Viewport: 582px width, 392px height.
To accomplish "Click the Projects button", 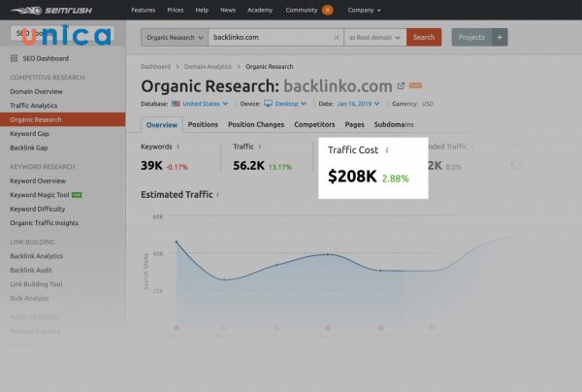I will click(471, 38).
